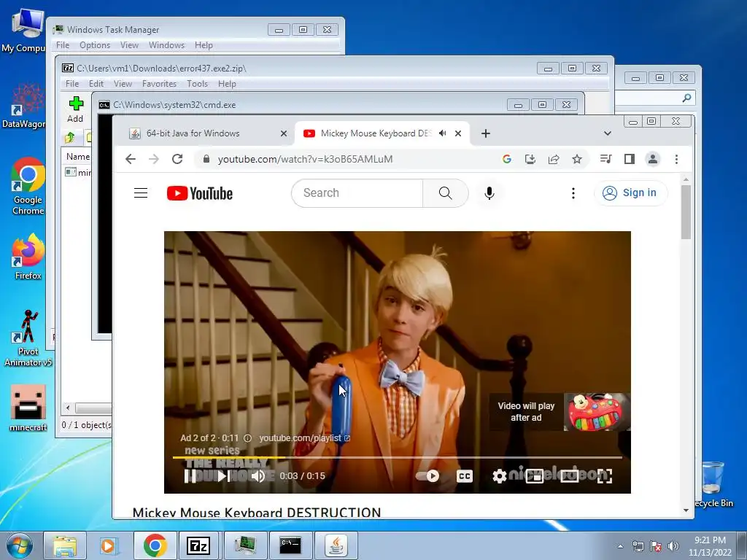Pause the video with the pause button
The height and width of the screenshot is (560, 747).
click(190, 475)
